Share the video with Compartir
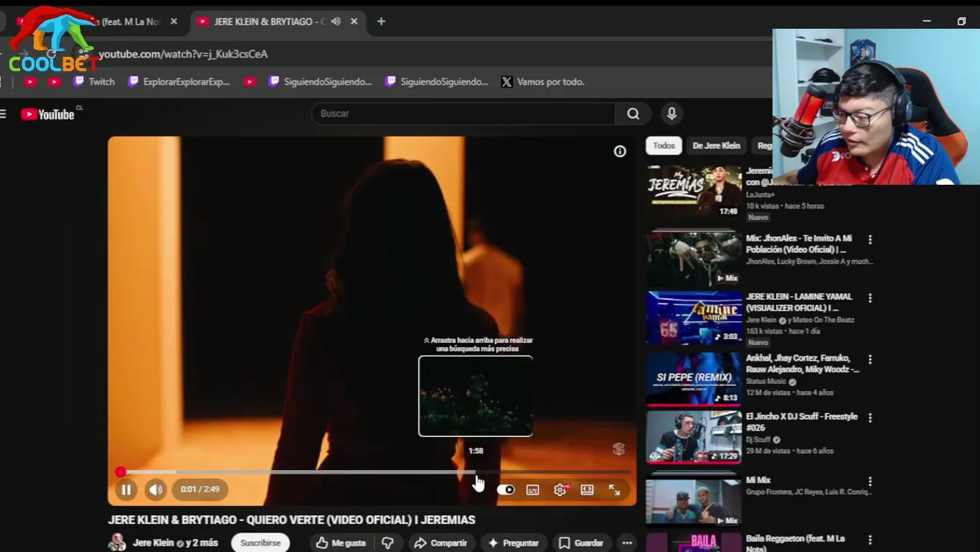The width and height of the screenshot is (980, 552). [440, 543]
